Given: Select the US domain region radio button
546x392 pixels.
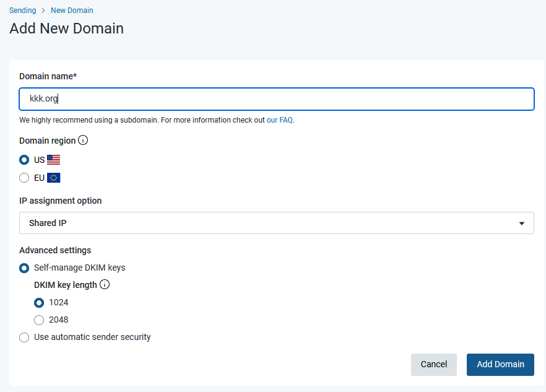Looking at the screenshot, I should tap(24, 160).
